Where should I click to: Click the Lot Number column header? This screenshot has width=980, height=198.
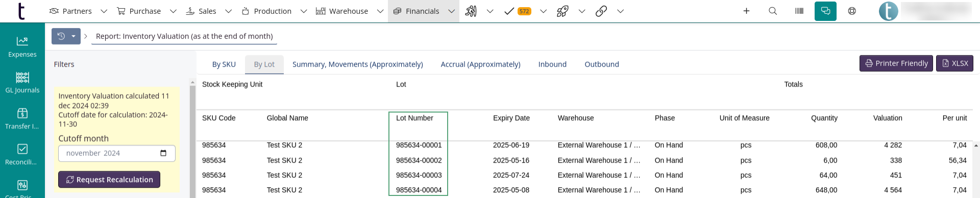pos(414,118)
